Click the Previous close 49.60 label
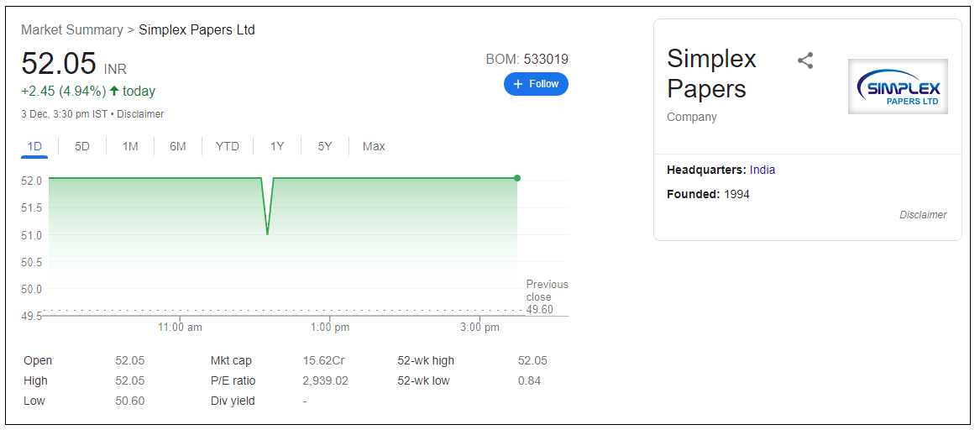Image resolution: width=980 pixels, height=430 pixels. pyautogui.click(x=547, y=296)
